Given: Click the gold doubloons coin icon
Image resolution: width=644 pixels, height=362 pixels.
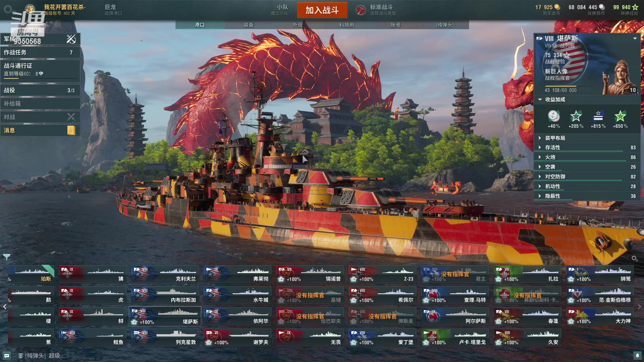Looking at the screenshot, I should (557, 7).
